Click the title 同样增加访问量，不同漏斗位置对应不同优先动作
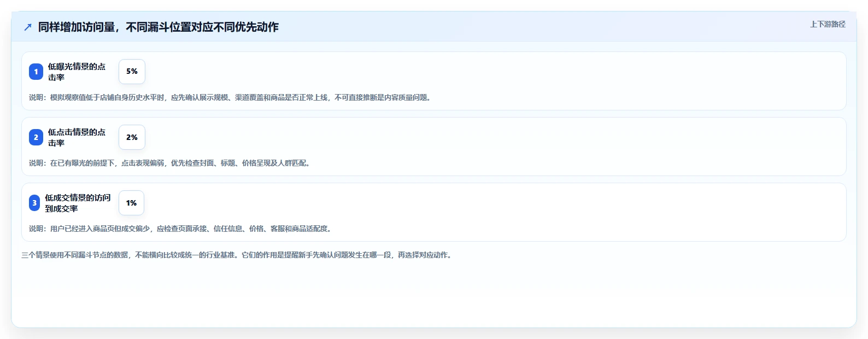Image resolution: width=868 pixels, height=339 pixels. 159,27
